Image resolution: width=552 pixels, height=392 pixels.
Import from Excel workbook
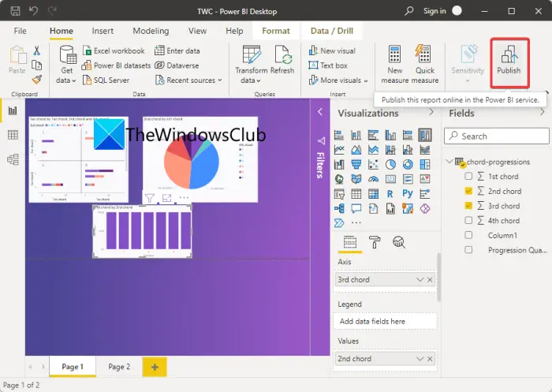(114, 50)
